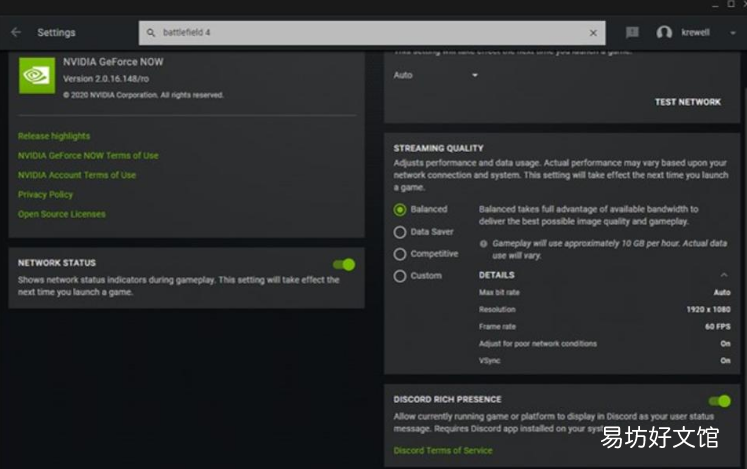Expand the account dropdown arrow
This screenshot has width=747, height=469.
pos(733,32)
